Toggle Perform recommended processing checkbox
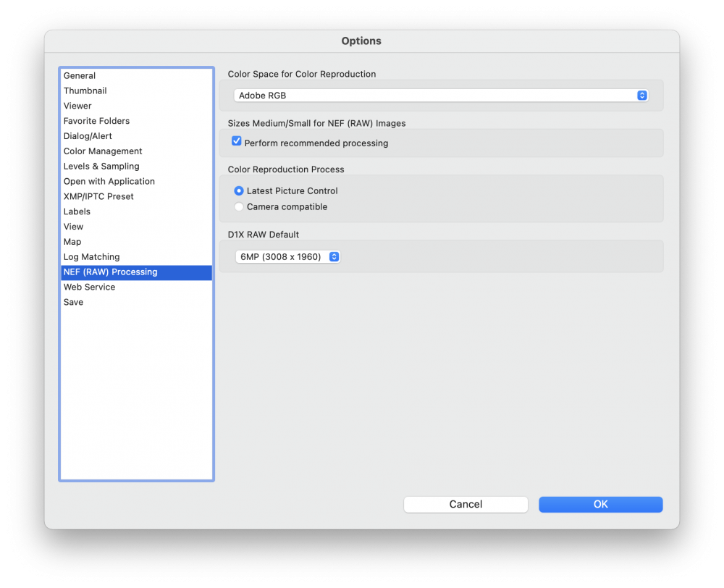This screenshot has height=588, width=724. pyautogui.click(x=237, y=141)
